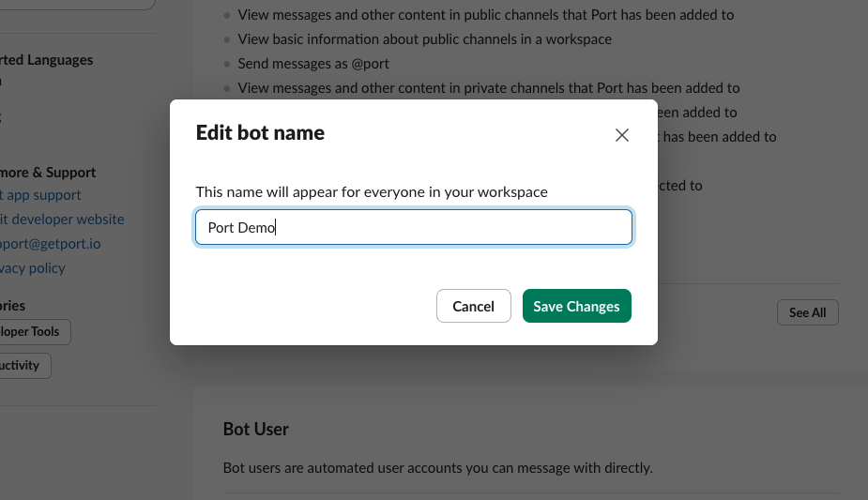Screen dimensions: 868x500
Task: Cancel the bot name edit
Action: 473,306
